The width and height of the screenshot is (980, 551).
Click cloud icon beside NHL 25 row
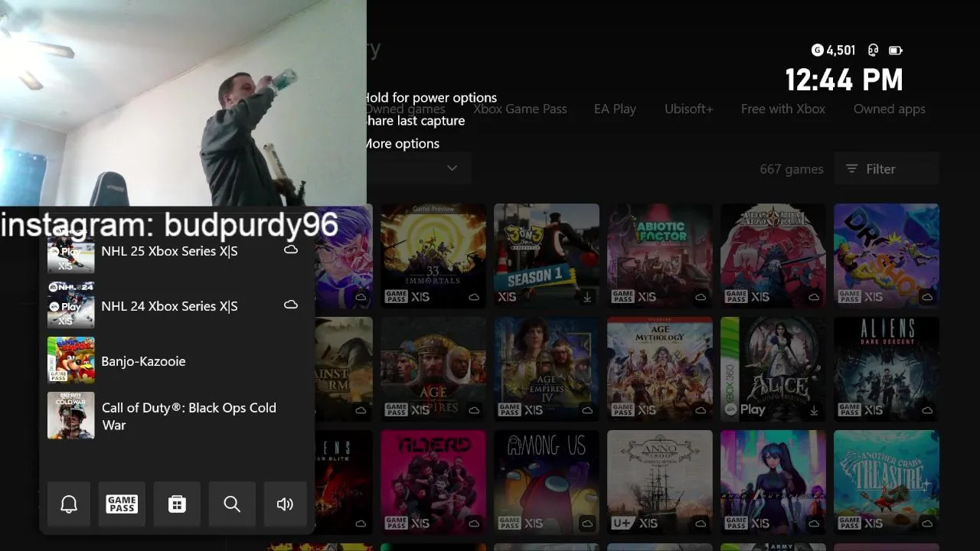[291, 249]
